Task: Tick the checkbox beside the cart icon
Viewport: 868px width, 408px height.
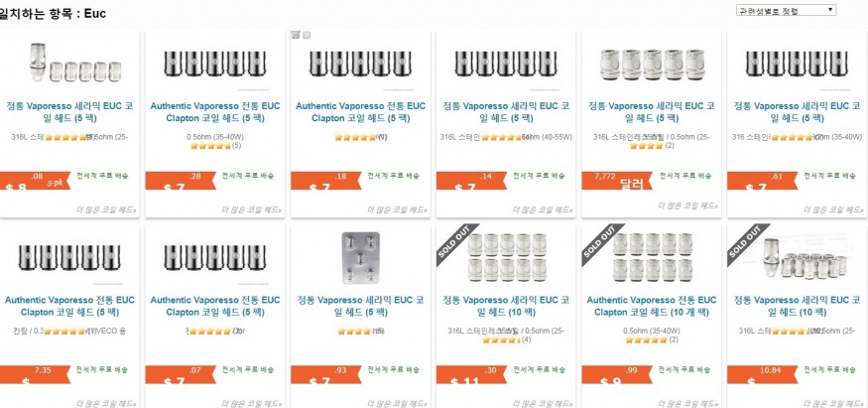Action: [x=307, y=36]
